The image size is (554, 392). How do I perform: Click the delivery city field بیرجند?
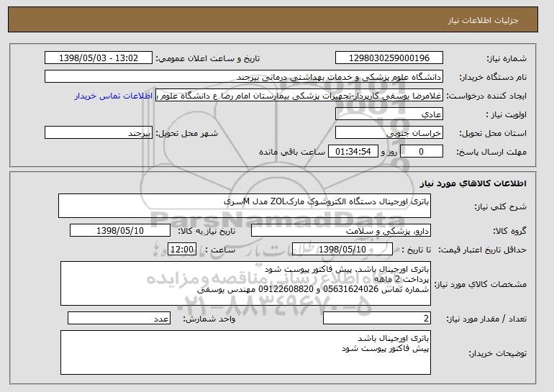coord(99,133)
